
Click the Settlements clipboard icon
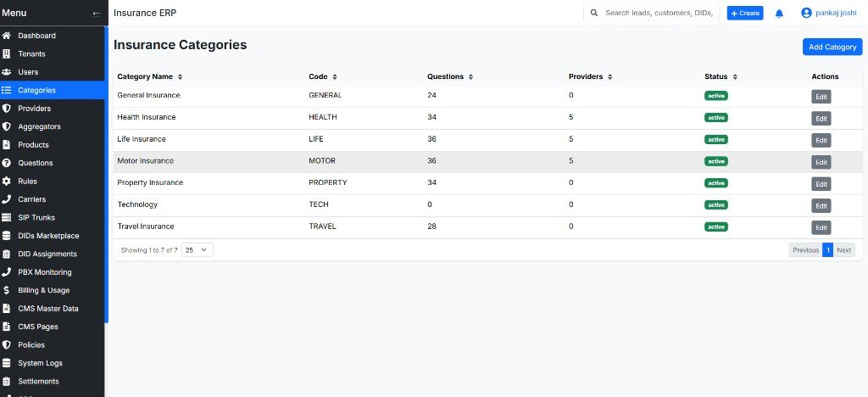click(7, 382)
